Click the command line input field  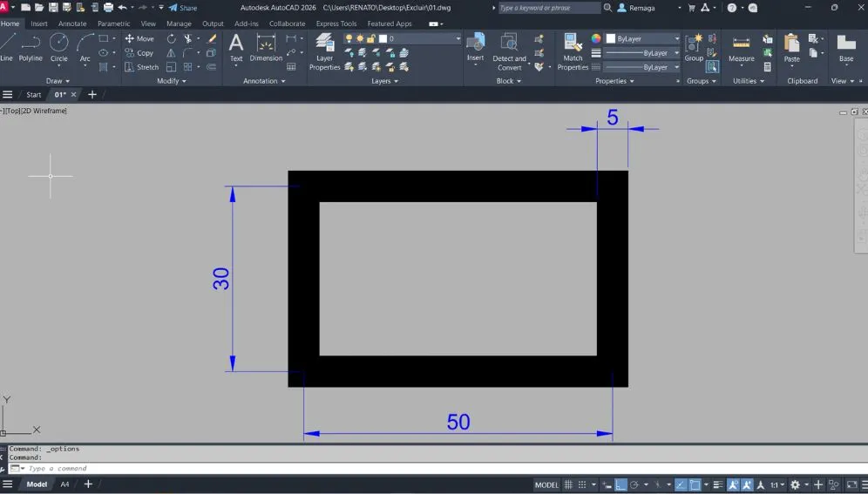(x=261, y=469)
